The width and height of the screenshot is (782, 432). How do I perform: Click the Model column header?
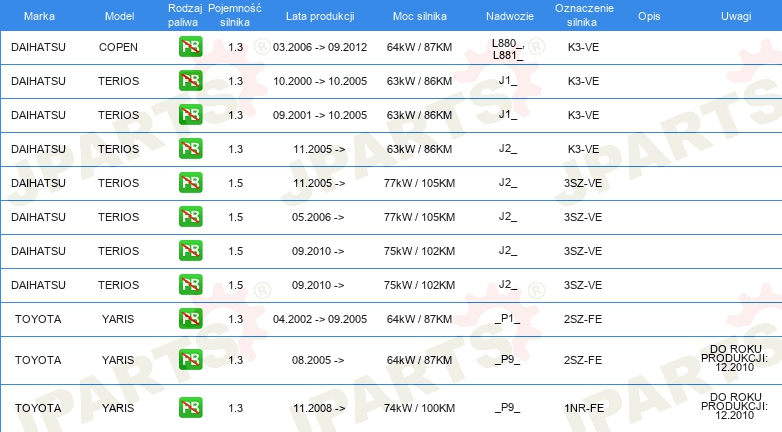tap(120, 16)
